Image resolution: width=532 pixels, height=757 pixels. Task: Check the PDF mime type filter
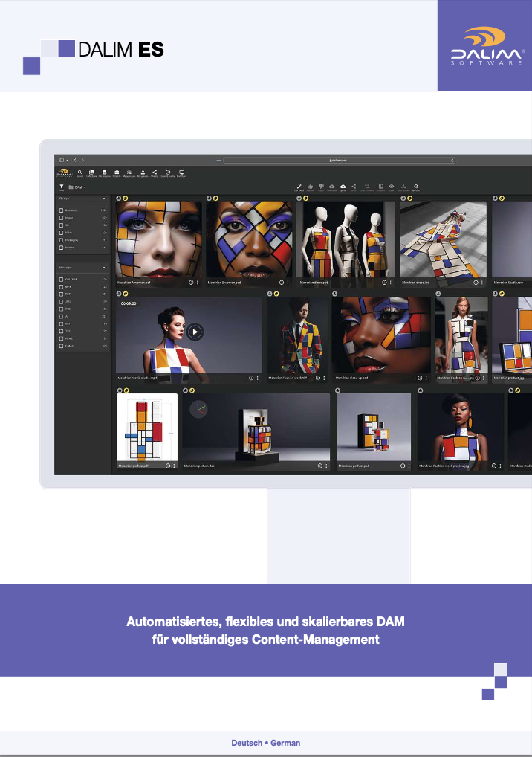(x=61, y=294)
